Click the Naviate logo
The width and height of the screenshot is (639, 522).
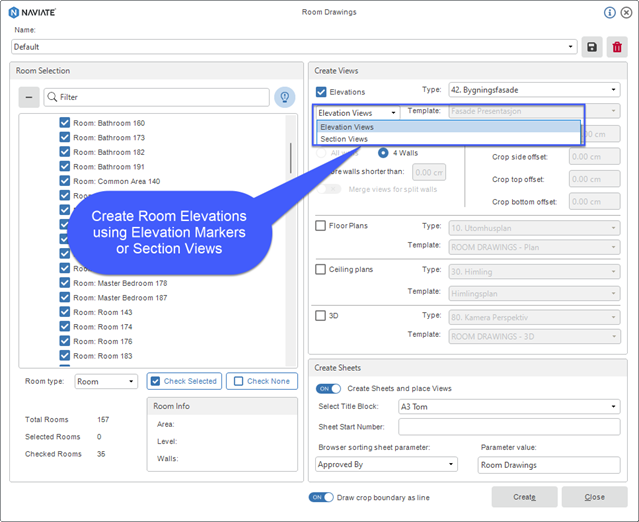pyautogui.click(x=32, y=12)
